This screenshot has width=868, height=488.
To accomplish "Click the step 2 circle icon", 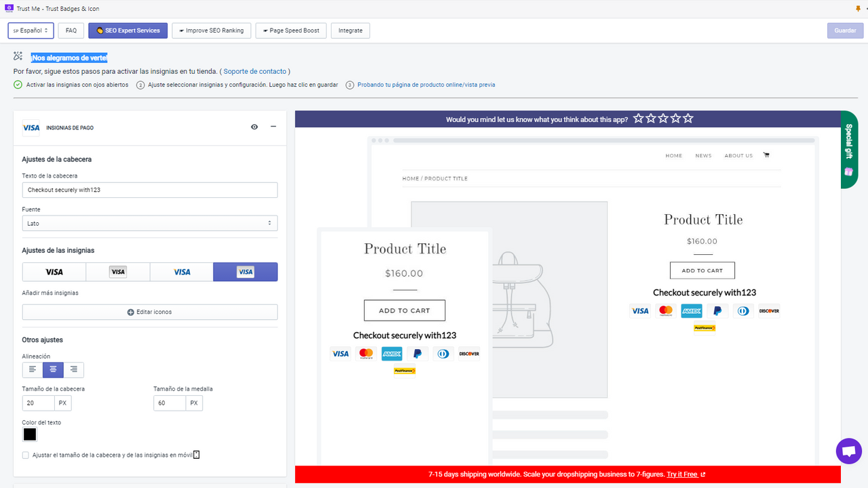I will pyautogui.click(x=140, y=85).
